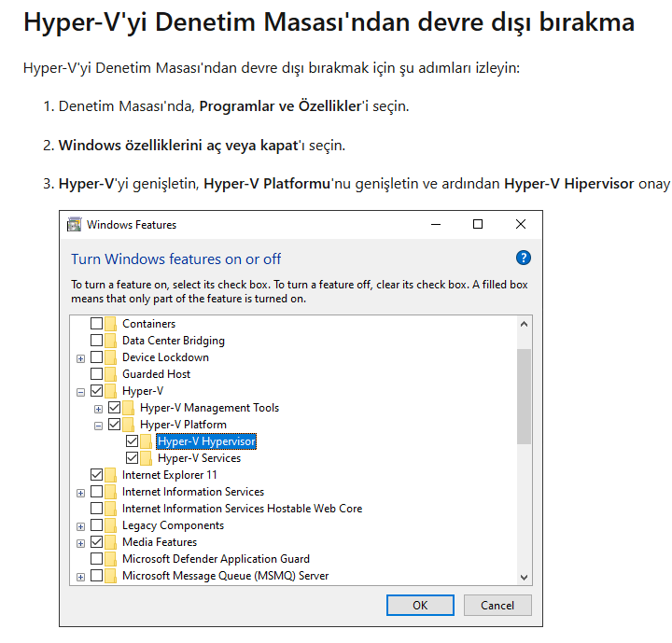Screen dimensions: 672x643
Task: Tick the Legacy Components checkbox
Action: 96,525
